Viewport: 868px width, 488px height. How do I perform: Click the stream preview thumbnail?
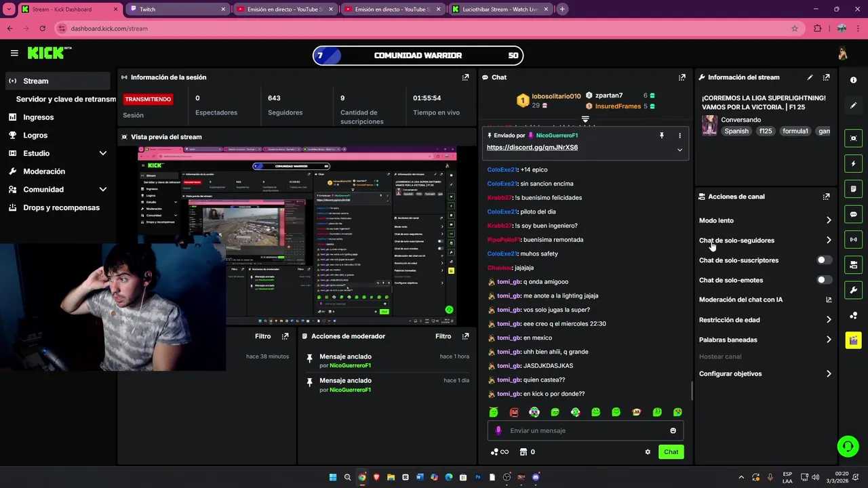click(x=297, y=235)
